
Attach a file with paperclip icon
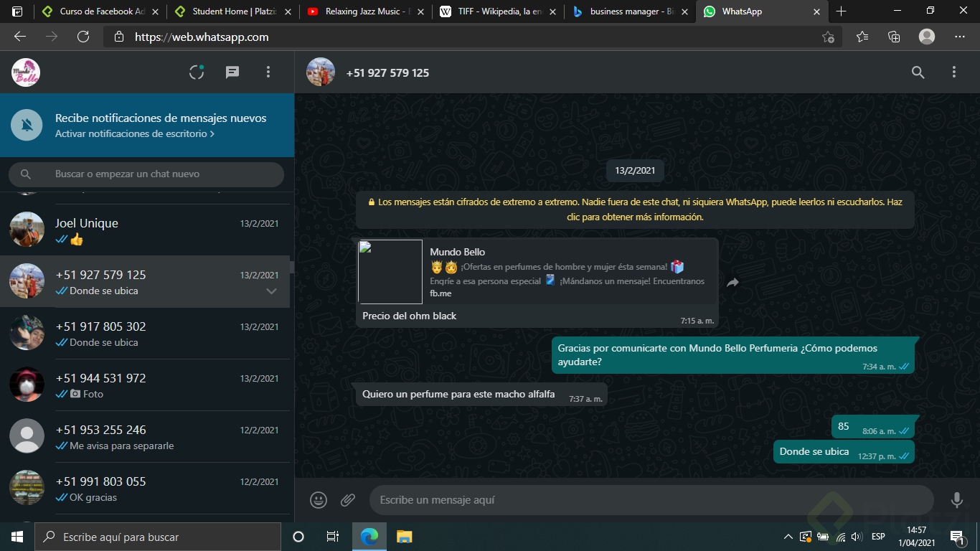(x=348, y=500)
